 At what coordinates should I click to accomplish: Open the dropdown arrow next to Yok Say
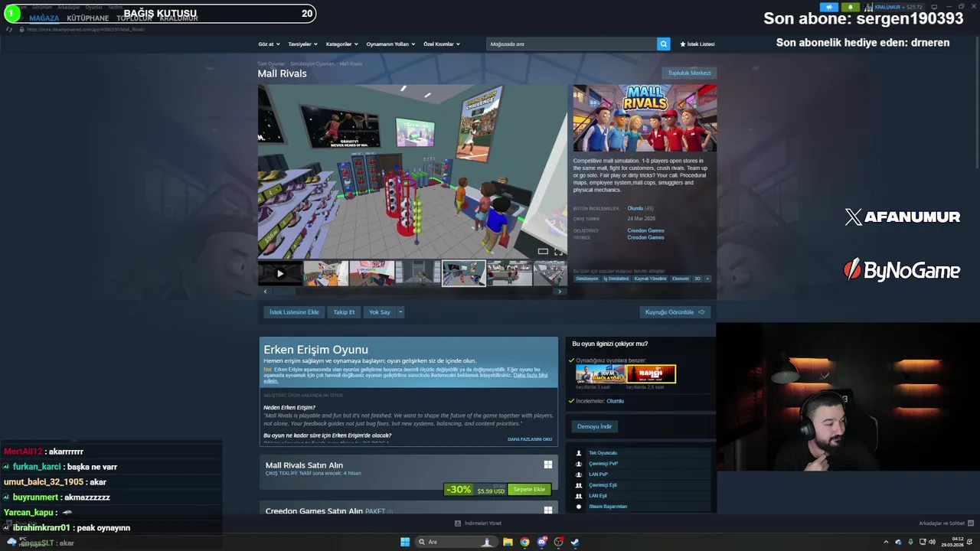400,311
